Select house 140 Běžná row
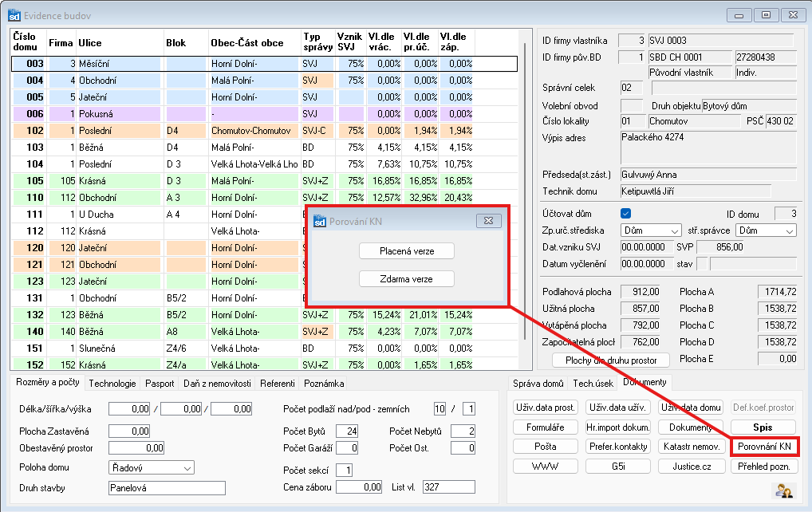 click(x=264, y=331)
